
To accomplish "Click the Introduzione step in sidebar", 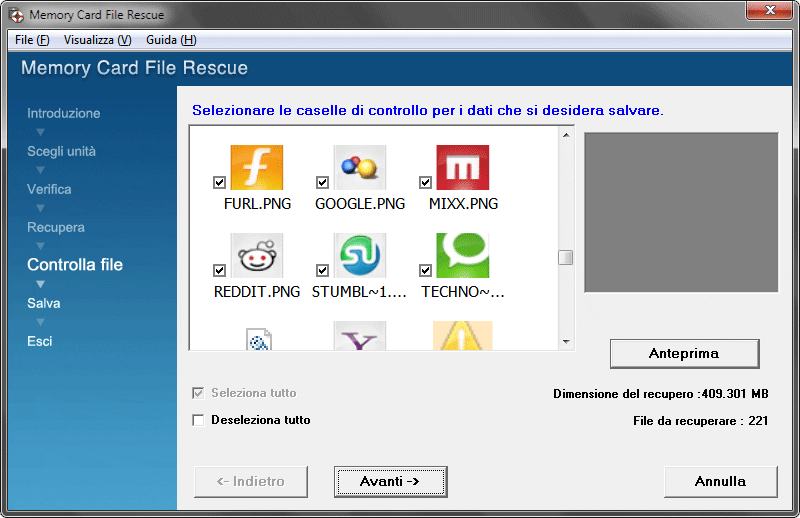I will [x=64, y=113].
